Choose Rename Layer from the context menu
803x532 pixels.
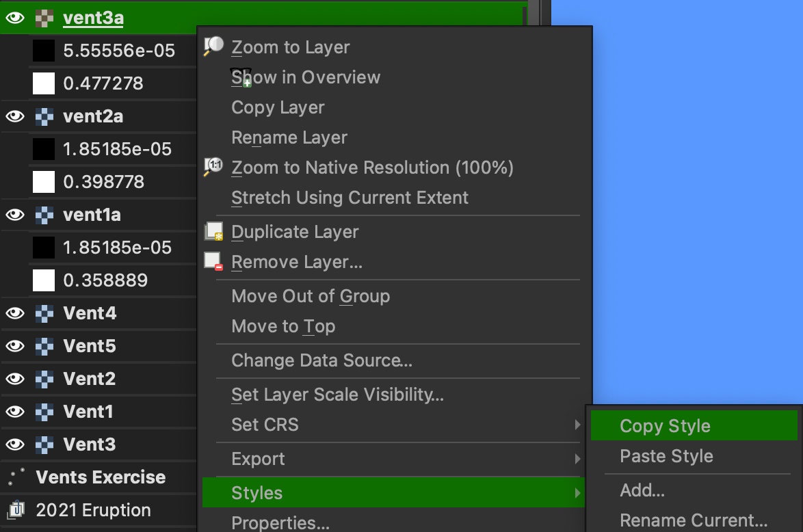point(289,137)
